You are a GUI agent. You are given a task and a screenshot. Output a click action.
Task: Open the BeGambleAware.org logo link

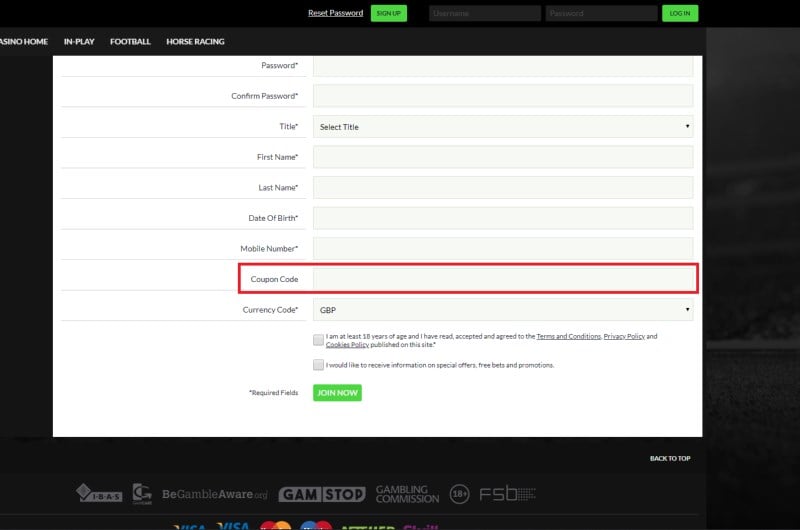[x=215, y=494]
